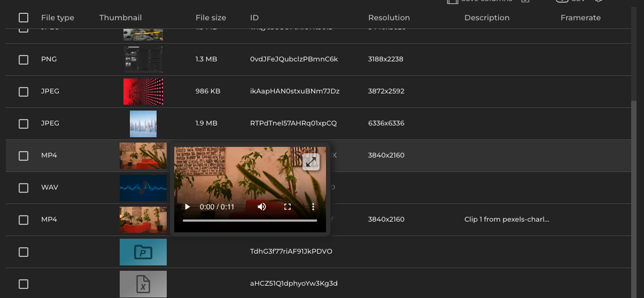This screenshot has height=298, width=644.
Task: Expand the preview with the diagonal arrows icon
Action: (x=311, y=162)
